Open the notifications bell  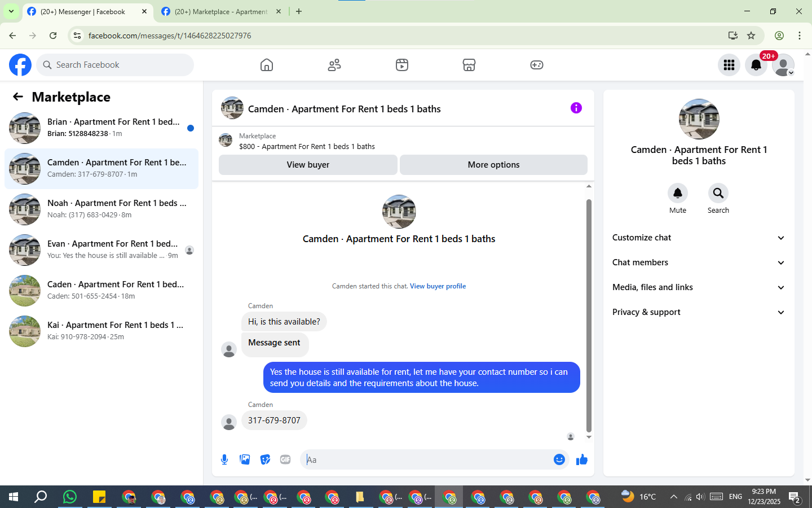pos(756,65)
